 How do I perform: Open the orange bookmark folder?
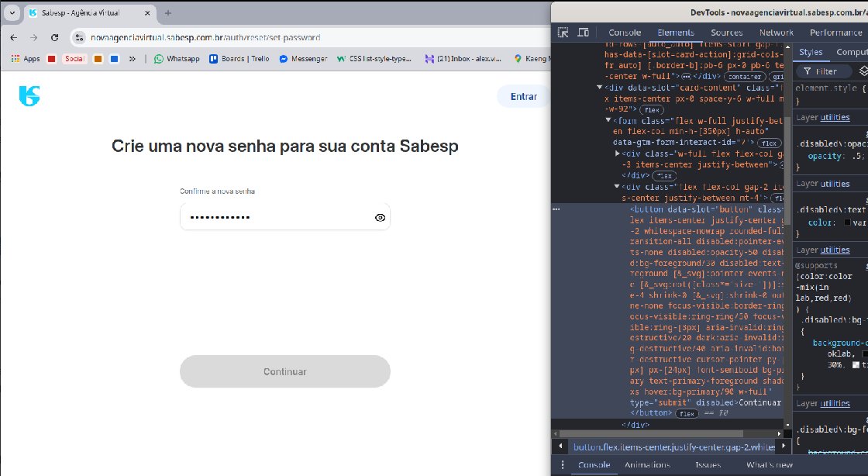[x=98, y=59]
